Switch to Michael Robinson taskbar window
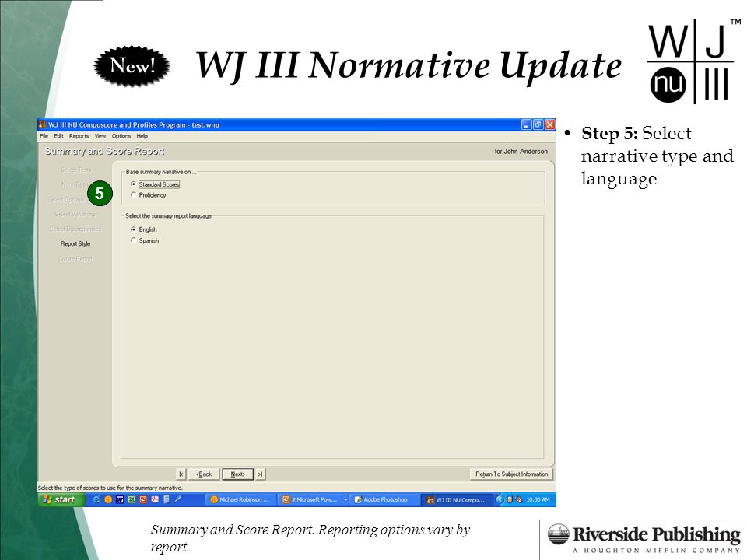This screenshot has width=747, height=560. pos(241,499)
